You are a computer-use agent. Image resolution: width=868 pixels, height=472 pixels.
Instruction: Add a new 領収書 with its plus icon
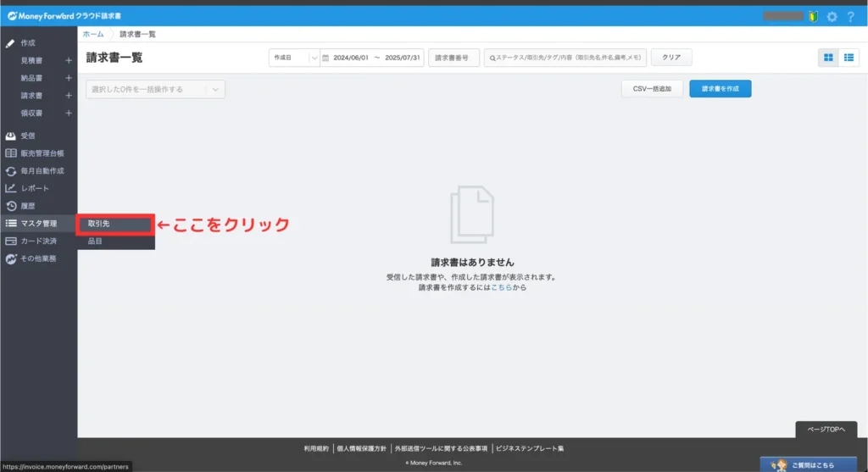(69, 113)
